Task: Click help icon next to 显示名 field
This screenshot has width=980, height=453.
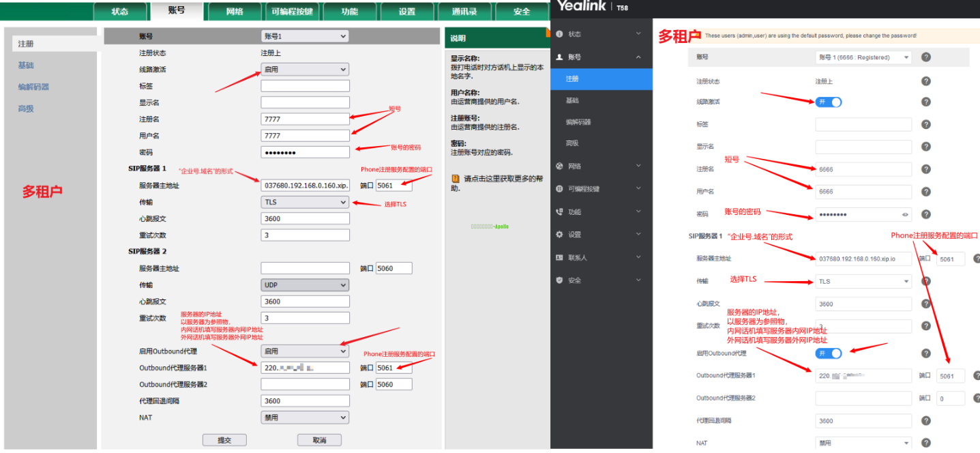Action: coord(925,146)
